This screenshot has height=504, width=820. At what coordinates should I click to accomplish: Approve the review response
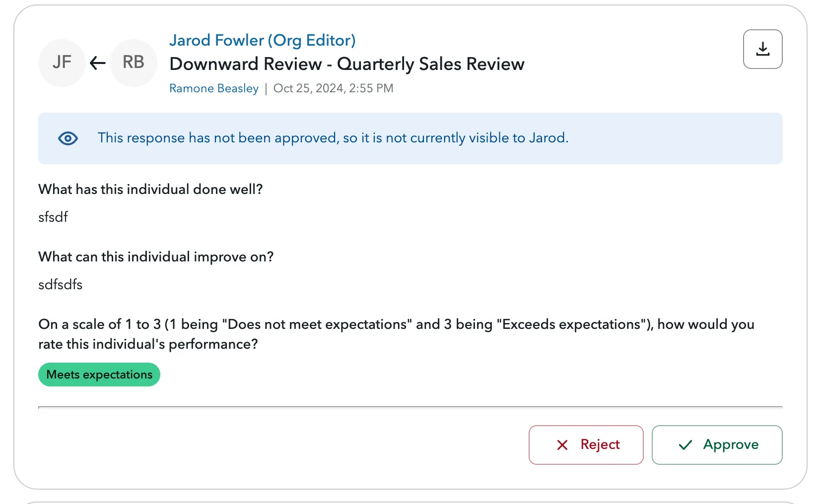pos(717,444)
